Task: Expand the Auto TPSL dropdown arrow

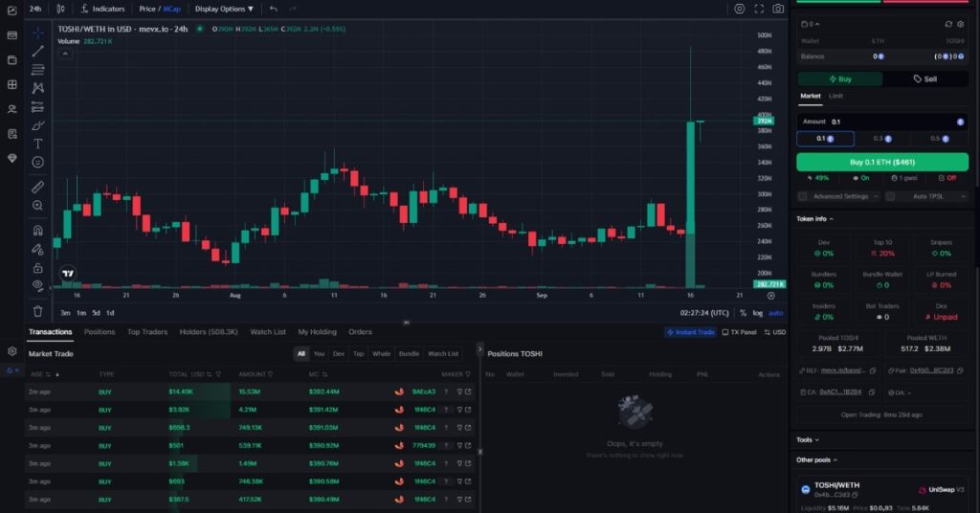Action: tap(963, 196)
